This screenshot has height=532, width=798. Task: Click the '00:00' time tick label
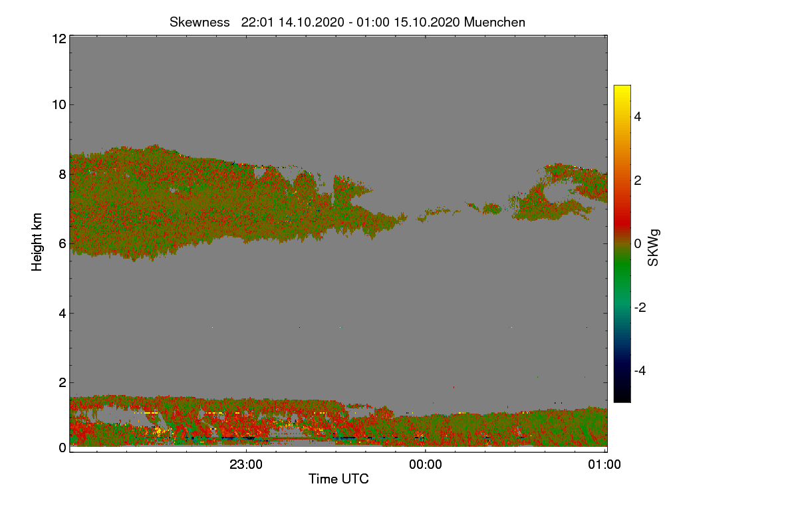point(426,465)
